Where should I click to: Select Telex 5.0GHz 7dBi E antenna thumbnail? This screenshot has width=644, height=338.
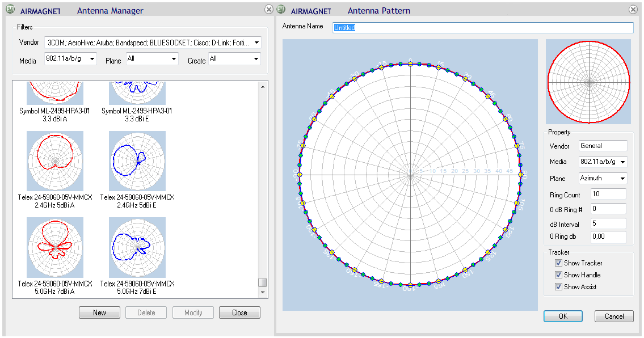tap(137, 247)
